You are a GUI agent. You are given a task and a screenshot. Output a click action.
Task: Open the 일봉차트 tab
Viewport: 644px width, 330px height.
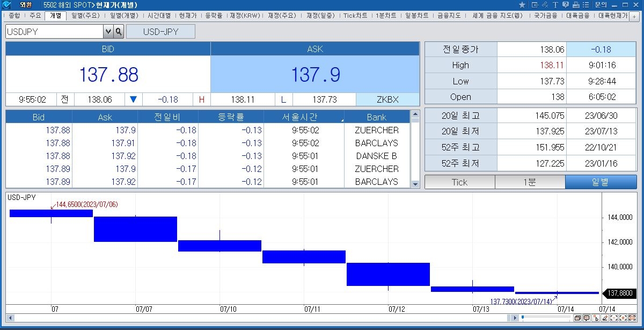(x=417, y=16)
